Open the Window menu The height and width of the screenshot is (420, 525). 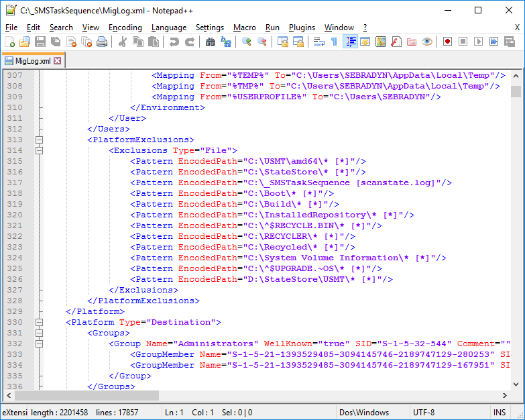(x=339, y=28)
